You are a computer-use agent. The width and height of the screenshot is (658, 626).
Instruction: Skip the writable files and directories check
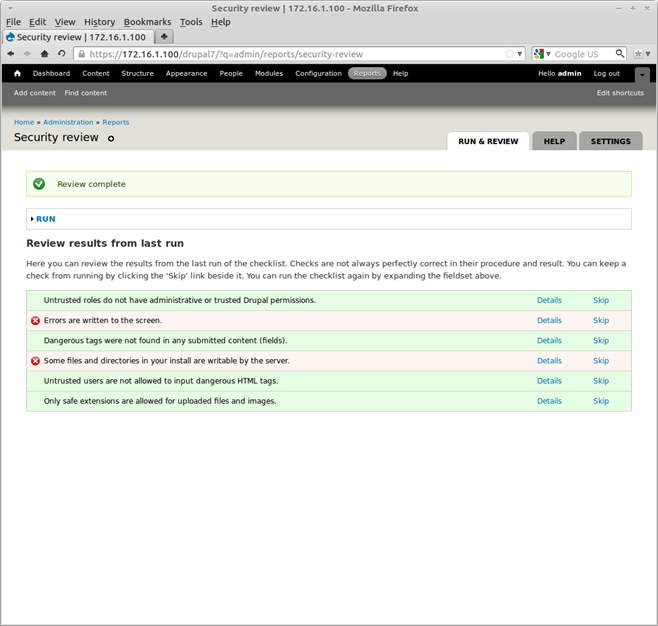pos(600,360)
